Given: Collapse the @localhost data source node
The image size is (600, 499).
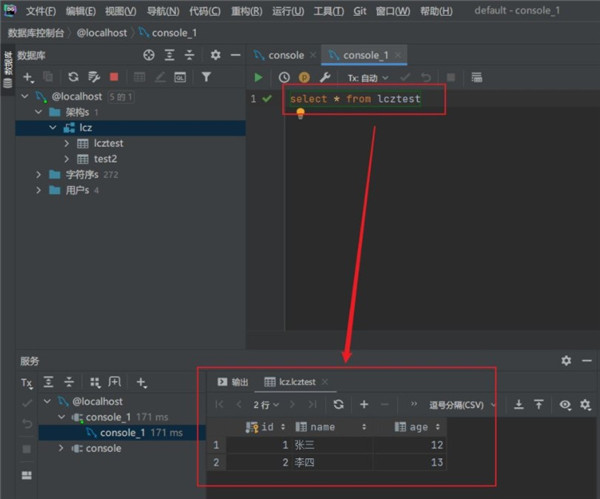Looking at the screenshot, I should click(25, 96).
